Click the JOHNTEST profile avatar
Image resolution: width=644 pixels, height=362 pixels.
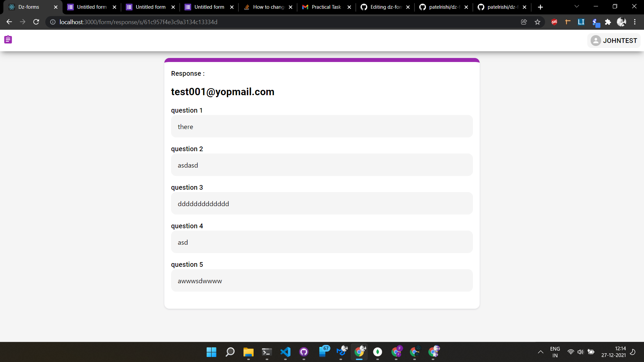[x=596, y=41]
